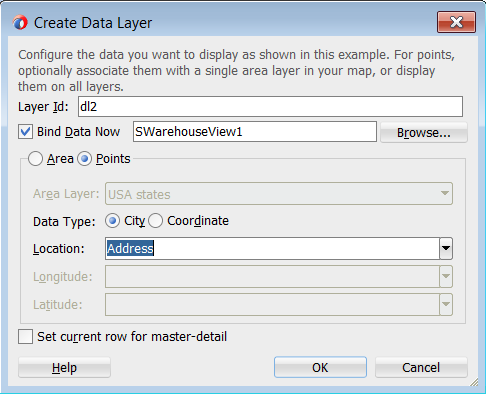Click the 'Longitude:' label
486x394 pixels.
coord(63,277)
